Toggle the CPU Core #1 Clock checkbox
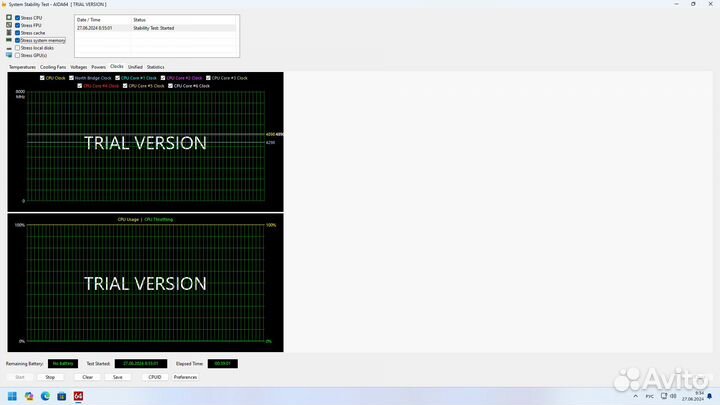720x405 pixels. [x=118, y=78]
